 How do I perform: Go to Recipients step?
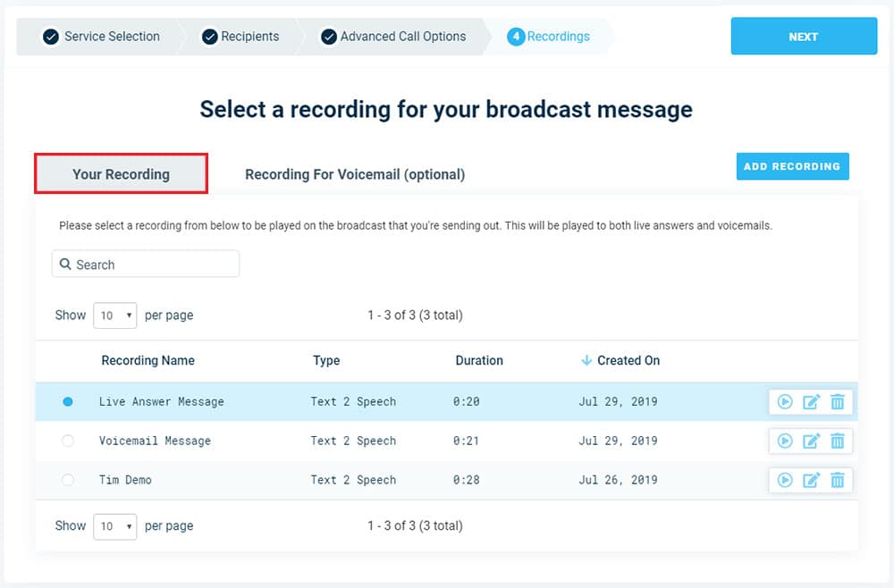coord(240,37)
